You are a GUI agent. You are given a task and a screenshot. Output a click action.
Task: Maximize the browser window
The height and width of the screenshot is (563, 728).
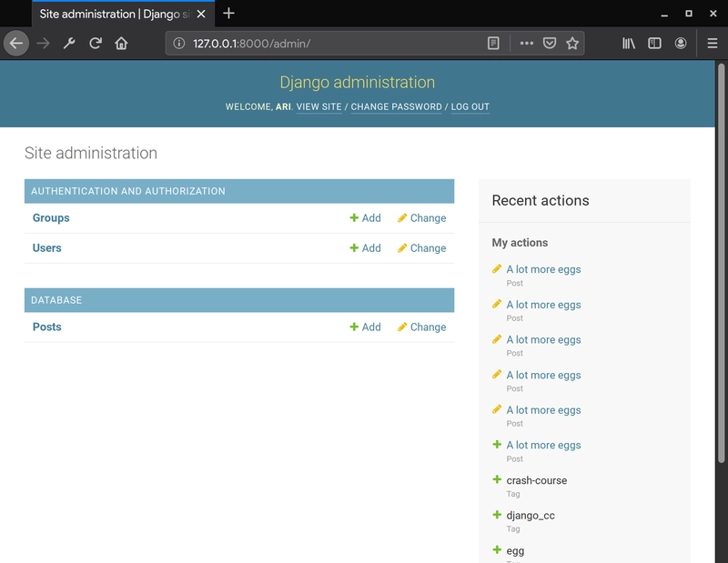click(x=689, y=14)
